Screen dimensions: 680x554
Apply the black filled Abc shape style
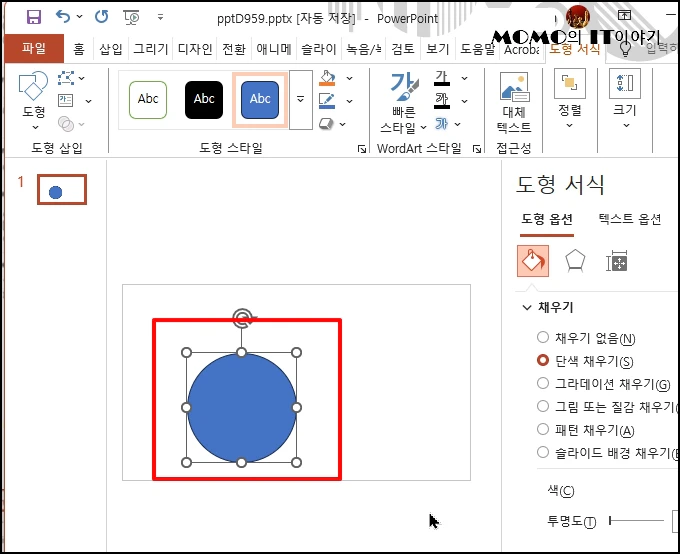click(x=204, y=100)
